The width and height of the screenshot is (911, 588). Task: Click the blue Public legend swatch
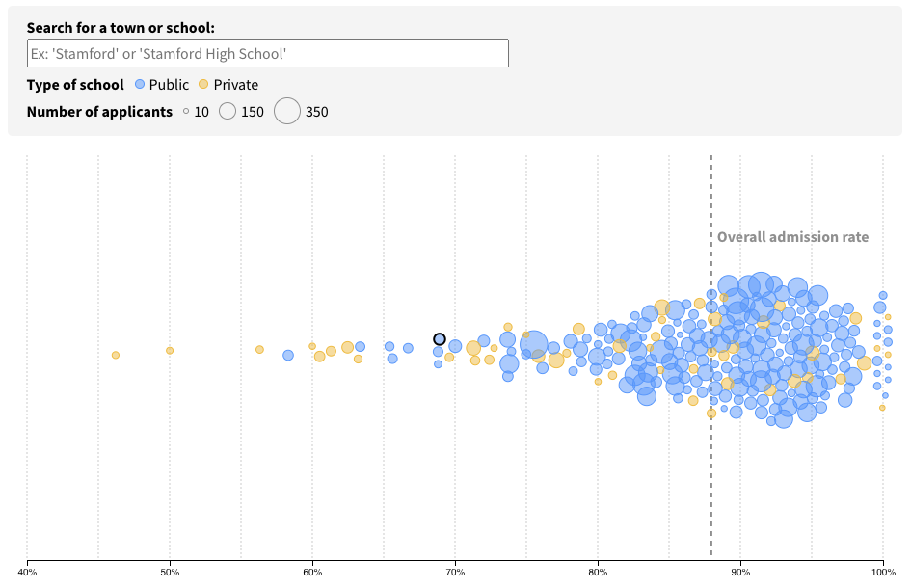(141, 84)
